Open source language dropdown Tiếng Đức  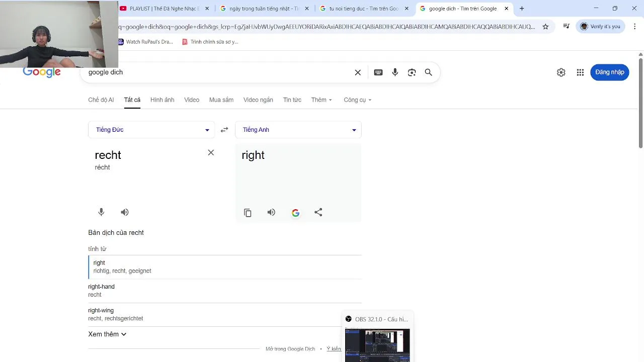click(x=151, y=130)
